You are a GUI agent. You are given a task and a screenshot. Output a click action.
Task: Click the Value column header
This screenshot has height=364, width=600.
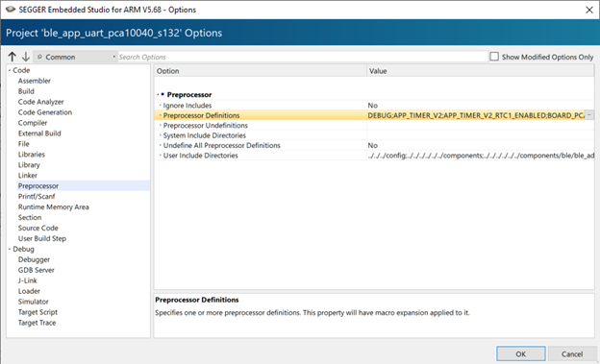(480, 71)
